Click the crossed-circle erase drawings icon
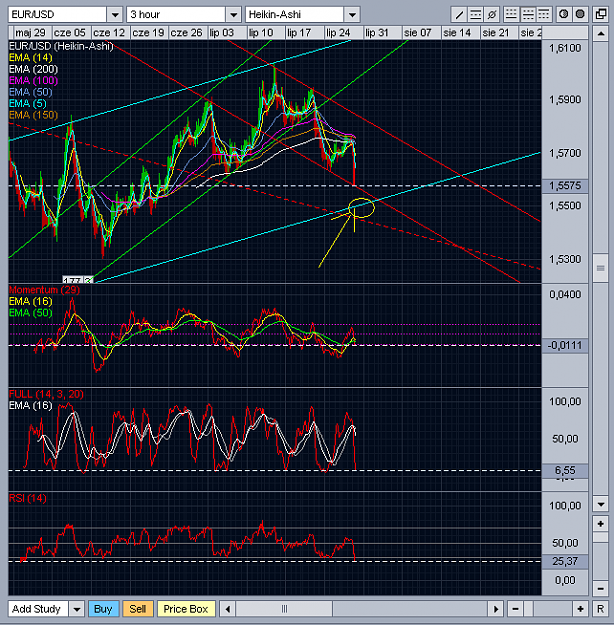 click(x=492, y=15)
